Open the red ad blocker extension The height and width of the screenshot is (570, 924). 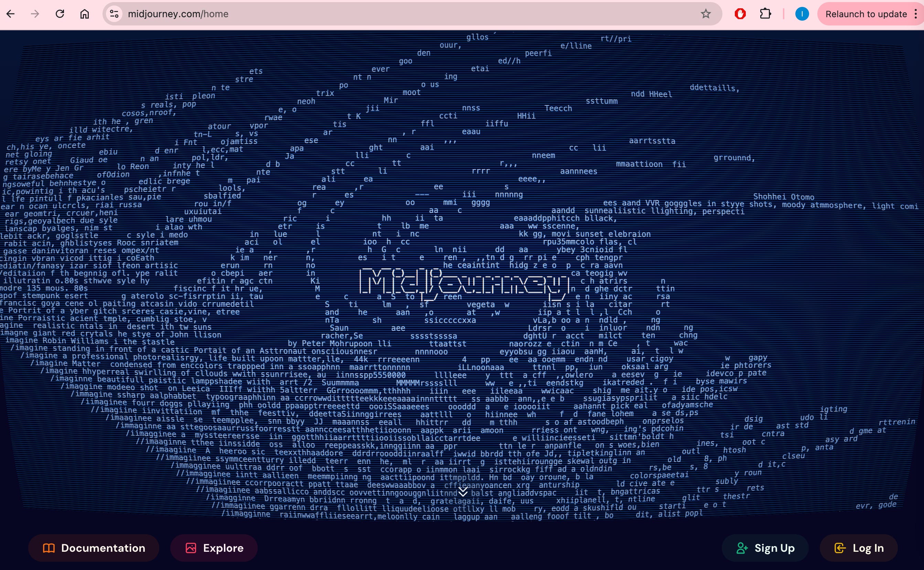[740, 14]
